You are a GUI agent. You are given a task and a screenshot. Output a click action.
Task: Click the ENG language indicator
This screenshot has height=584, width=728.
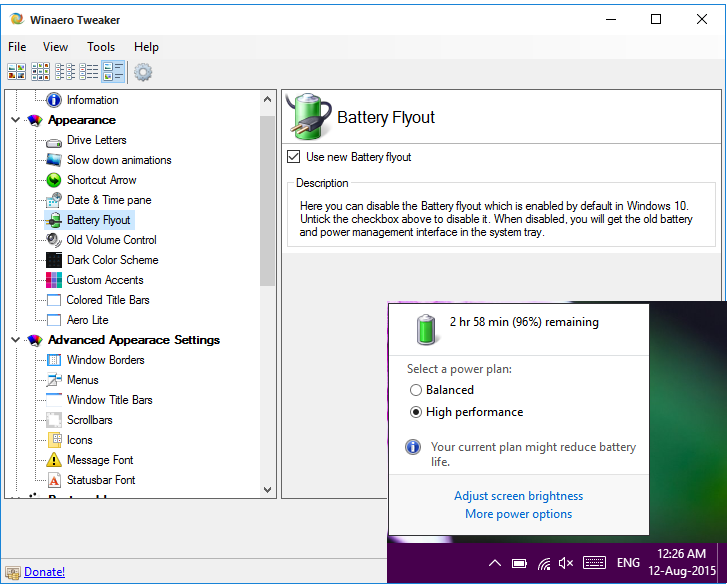pyautogui.click(x=628, y=563)
